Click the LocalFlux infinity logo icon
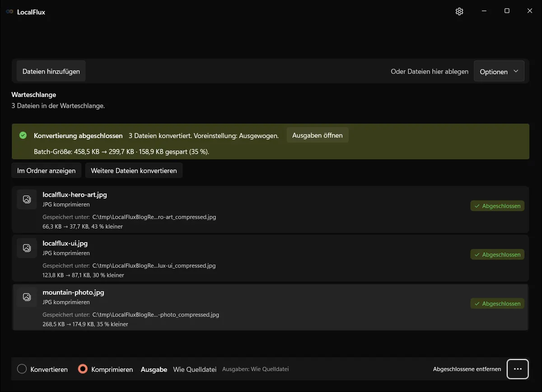 click(9, 12)
